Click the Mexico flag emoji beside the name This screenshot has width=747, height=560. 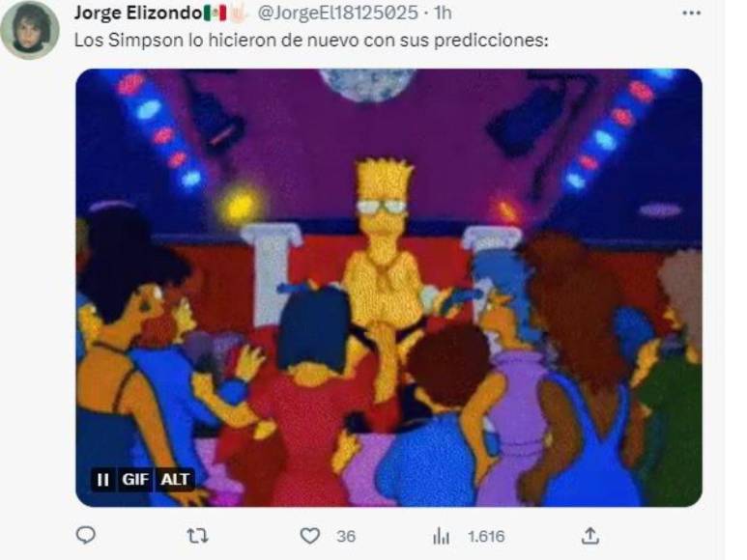[x=215, y=13]
